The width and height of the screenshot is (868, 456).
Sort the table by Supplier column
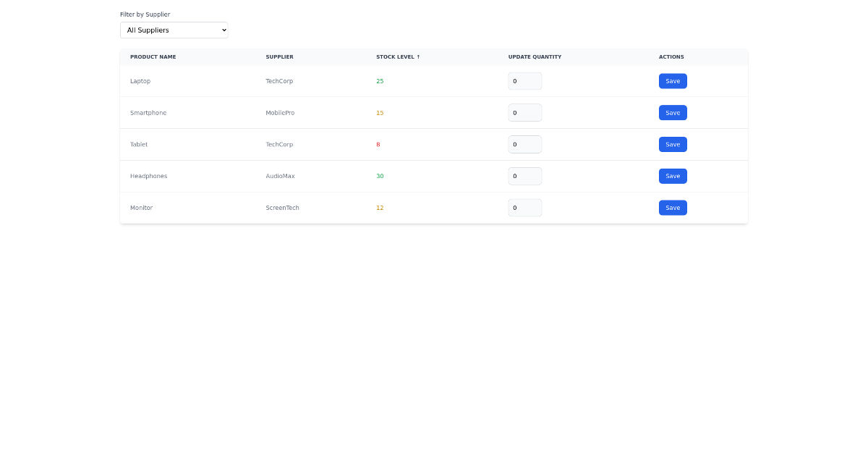pos(279,56)
